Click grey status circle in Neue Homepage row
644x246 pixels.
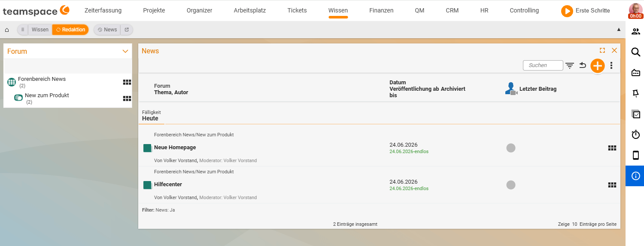pos(511,148)
